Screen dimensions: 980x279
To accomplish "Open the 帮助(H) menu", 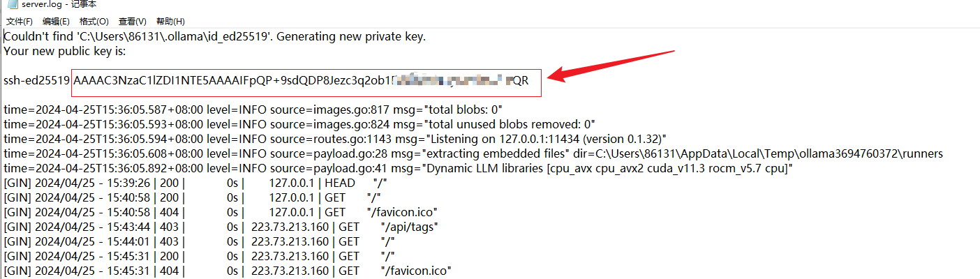I will click(x=170, y=22).
